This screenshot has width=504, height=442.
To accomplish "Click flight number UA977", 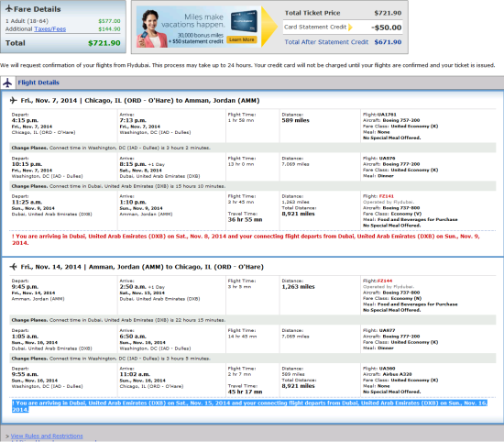I will click(x=387, y=330).
